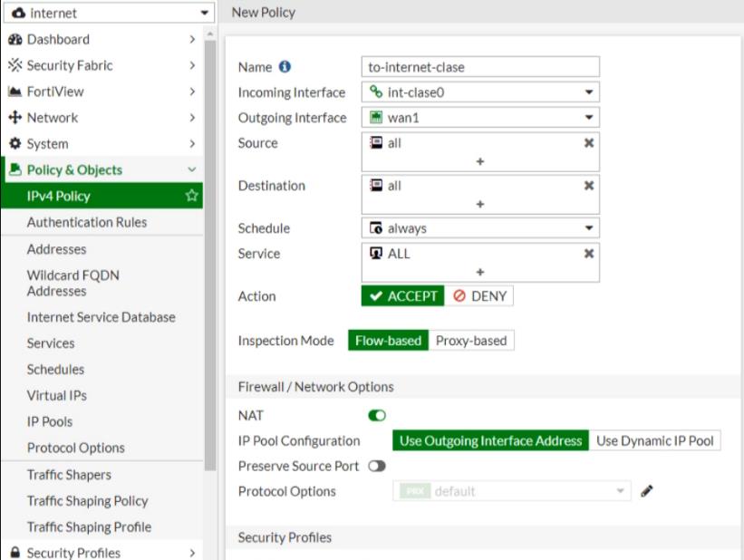Collapse Policy & Objects chevron
The width and height of the screenshot is (744, 560).
(192, 169)
